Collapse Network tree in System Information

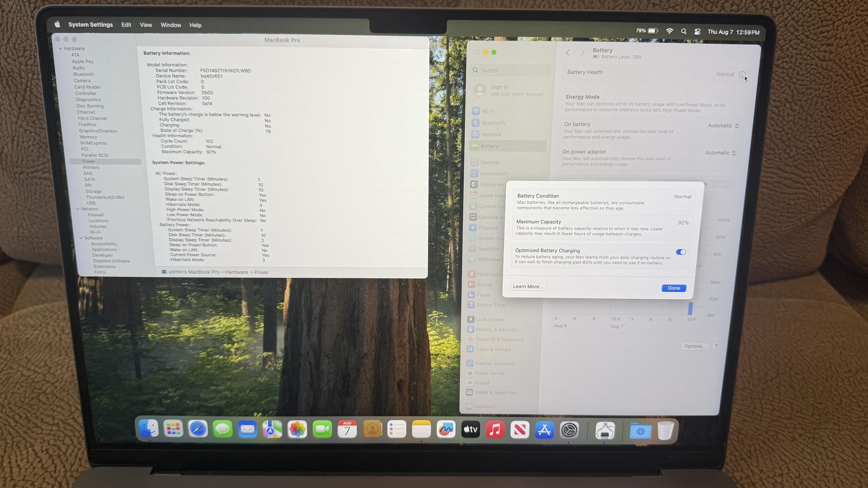pyautogui.click(x=78, y=209)
